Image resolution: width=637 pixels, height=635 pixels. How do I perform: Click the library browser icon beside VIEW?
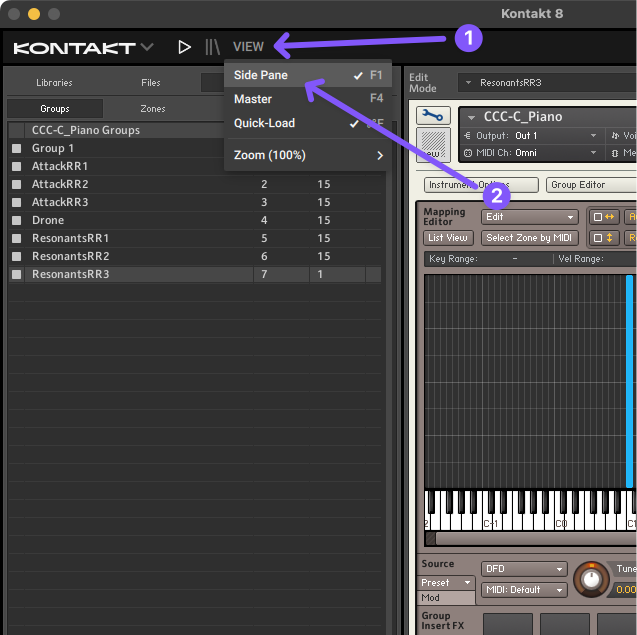click(212, 47)
